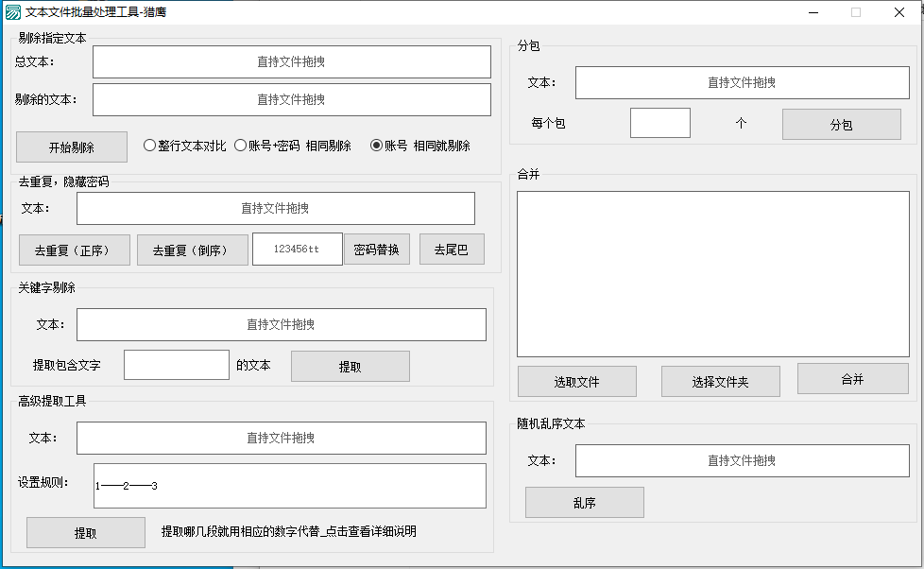Screen dimensions: 924x569
Task: Click 选择文件夹 choose folder button
Action: click(720, 381)
